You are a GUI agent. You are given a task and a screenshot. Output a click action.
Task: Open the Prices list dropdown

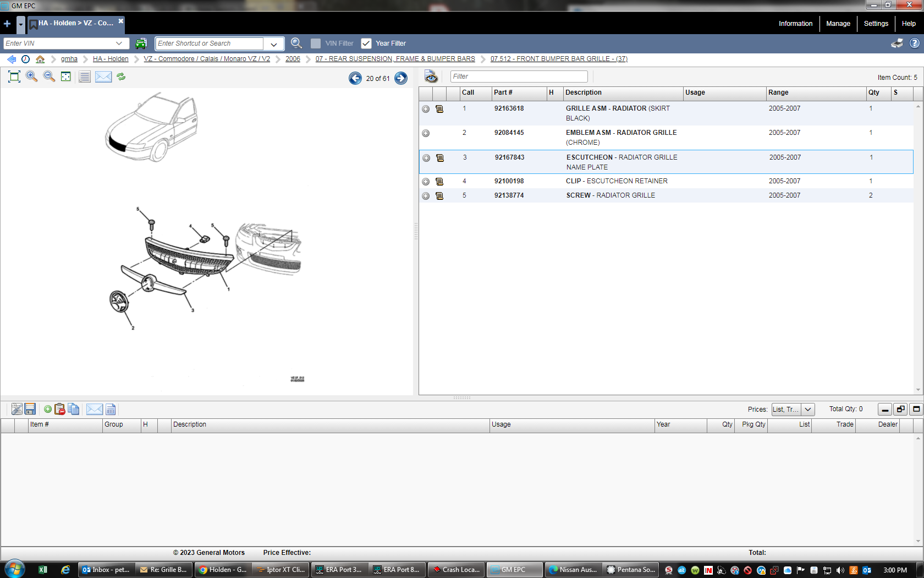click(807, 409)
